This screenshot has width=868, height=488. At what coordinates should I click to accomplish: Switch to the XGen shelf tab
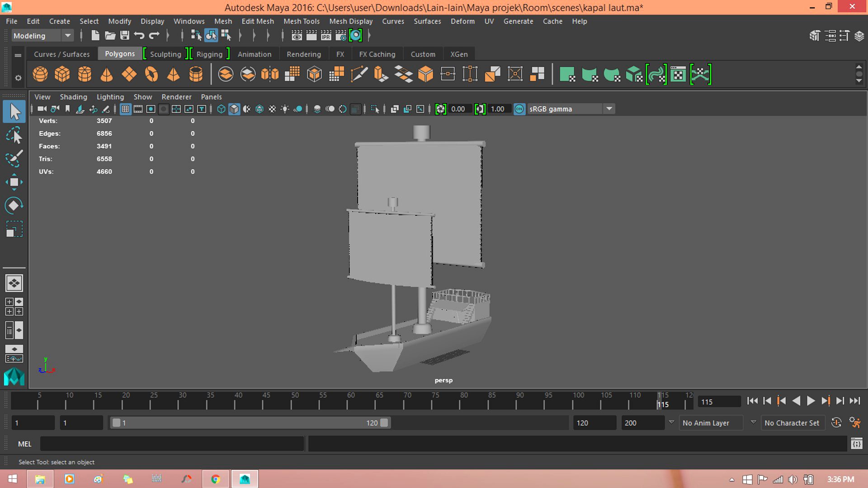coord(459,54)
